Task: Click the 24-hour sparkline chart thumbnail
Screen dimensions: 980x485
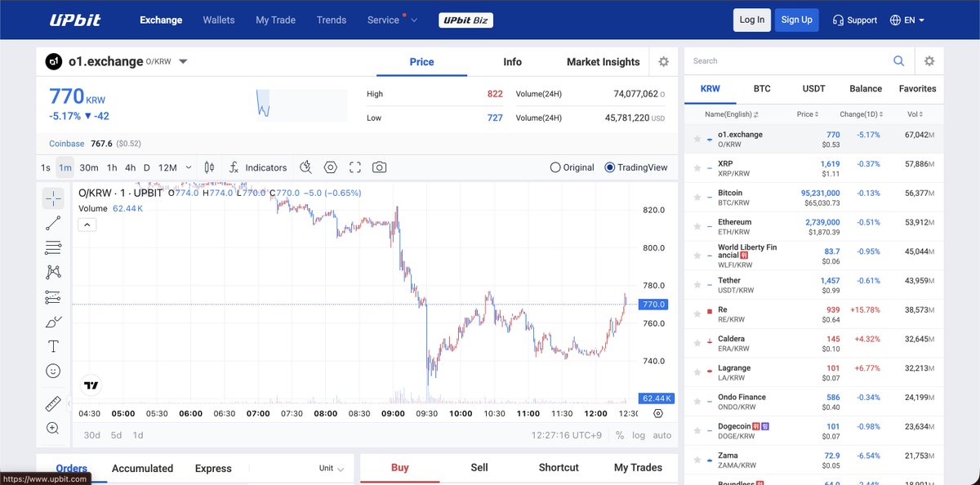Action: pos(301,105)
